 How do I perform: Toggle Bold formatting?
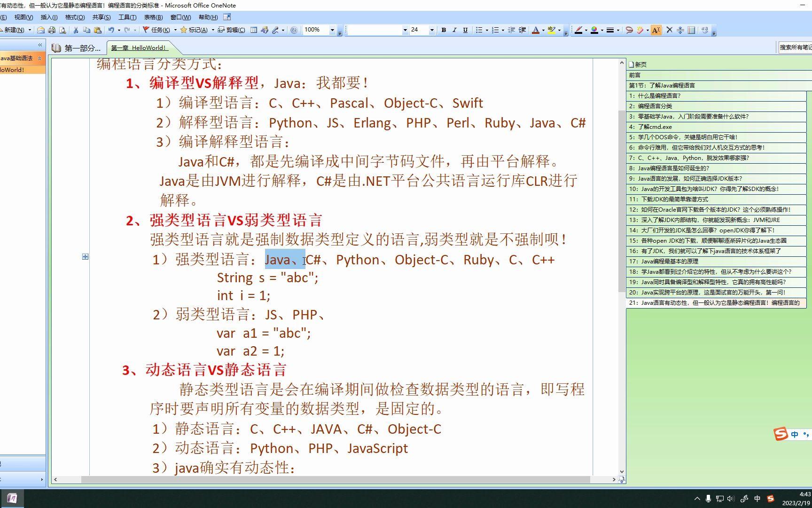444,30
